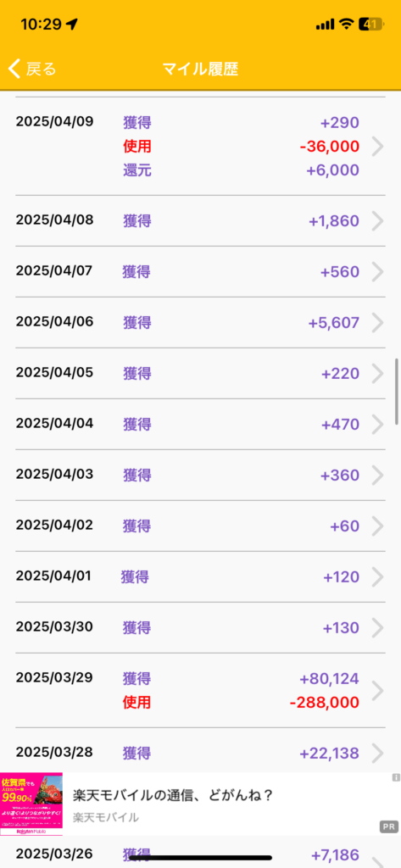The image size is (401, 868).
Task: Tap 2025/04/03 獲得 label
Action: pyautogui.click(x=136, y=475)
